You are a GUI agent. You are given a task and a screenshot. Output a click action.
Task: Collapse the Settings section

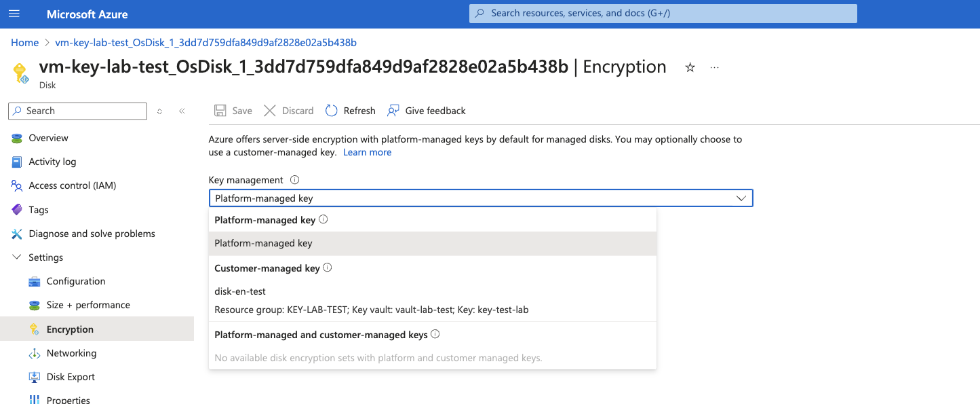point(17,257)
